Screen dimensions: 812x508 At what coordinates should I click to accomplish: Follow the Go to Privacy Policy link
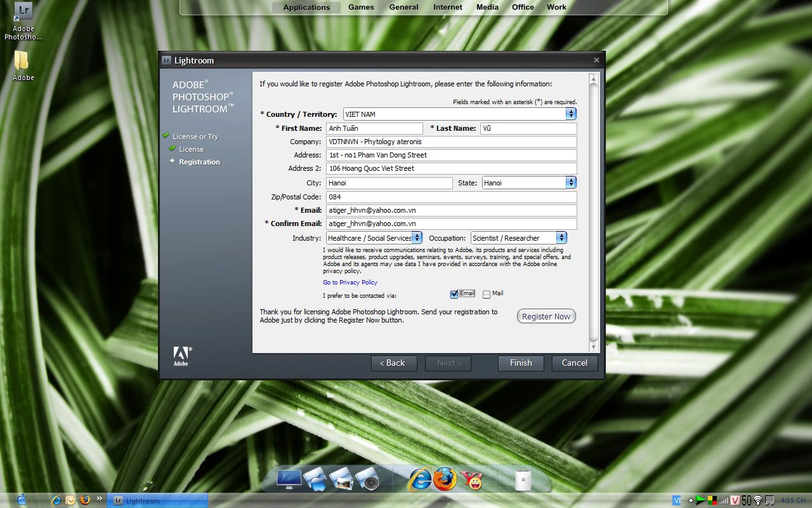(x=350, y=283)
